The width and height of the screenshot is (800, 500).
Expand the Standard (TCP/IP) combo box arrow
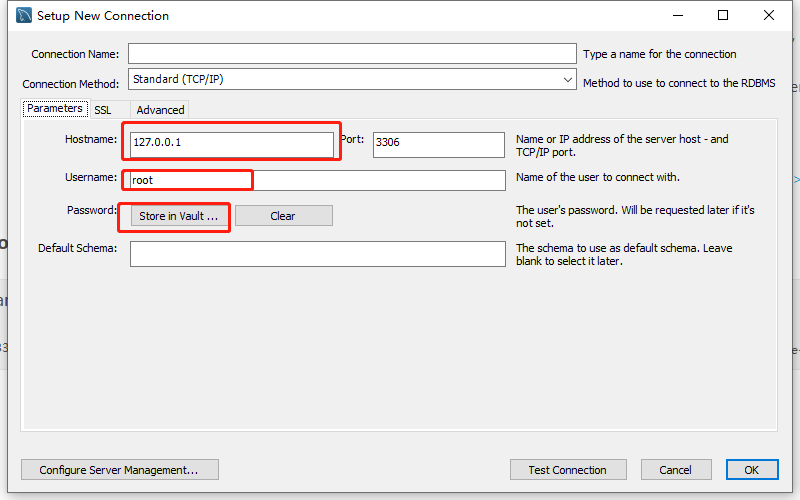point(567,80)
